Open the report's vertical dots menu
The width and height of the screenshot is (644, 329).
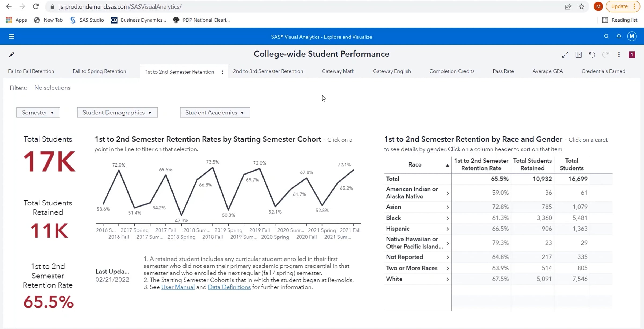coord(619,55)
